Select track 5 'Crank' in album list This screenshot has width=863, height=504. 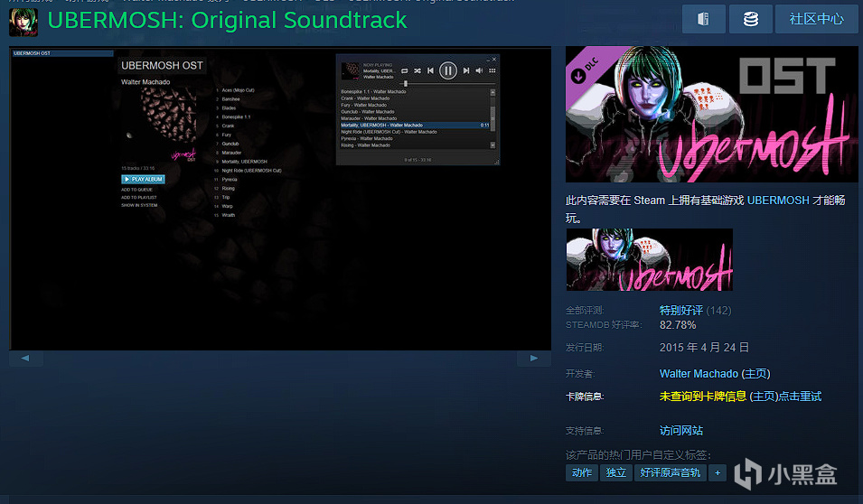pyautogui.click(x=228, y=126)
